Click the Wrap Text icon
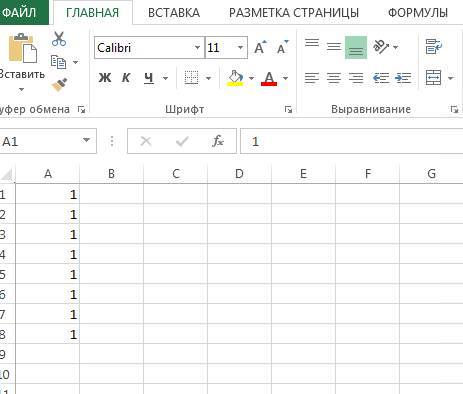The image size is (463, 394). (434, 47)
